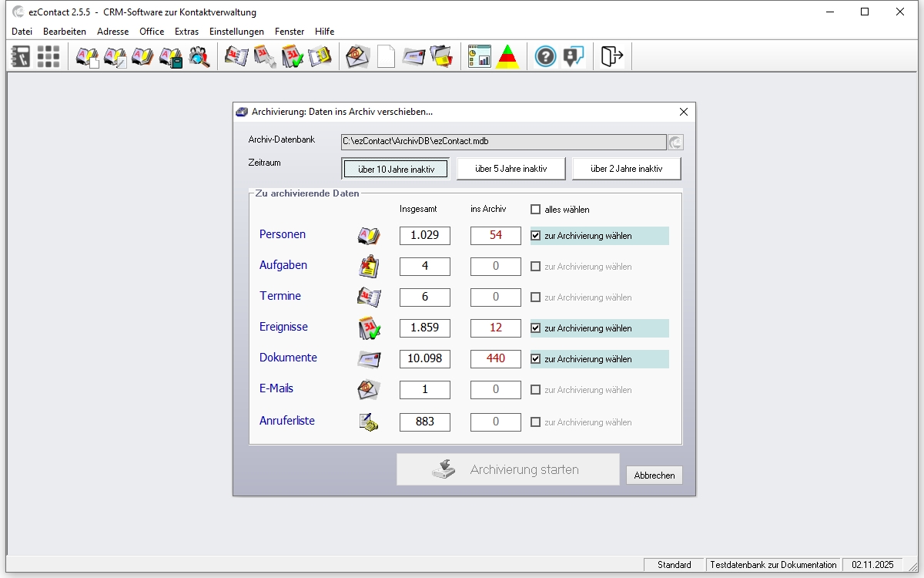The width and height of the screenshot is (924, 578).
Task: Open the document folders toolbar icon
Action: pos(441,57)
